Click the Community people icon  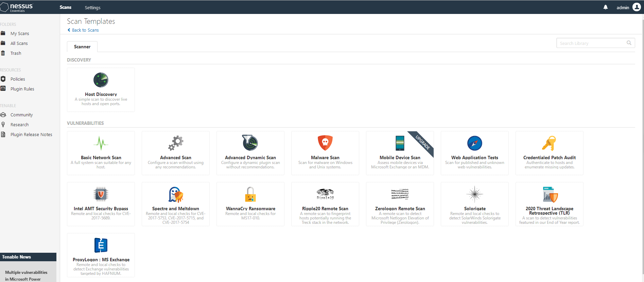3,115
